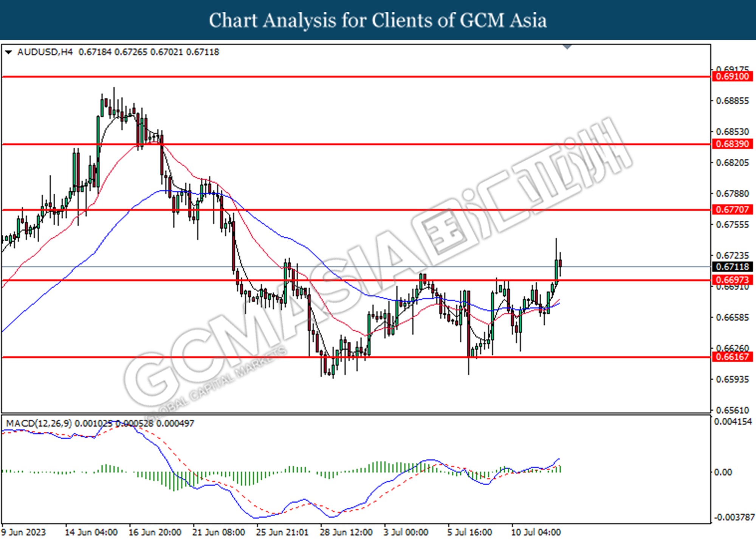Click the MACD 0.00 zero level value
The image size is (756, 540).
pos(723,472)
